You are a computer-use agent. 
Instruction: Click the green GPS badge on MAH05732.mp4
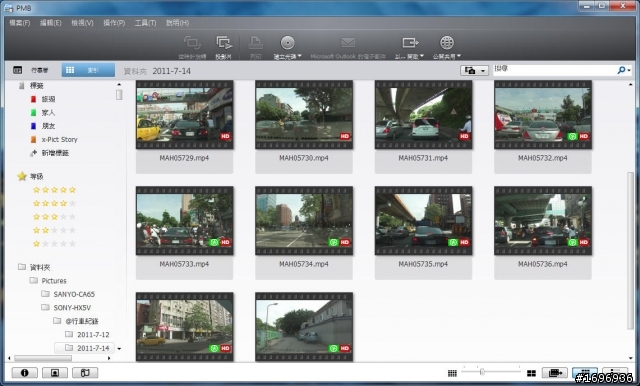[572, 136]
